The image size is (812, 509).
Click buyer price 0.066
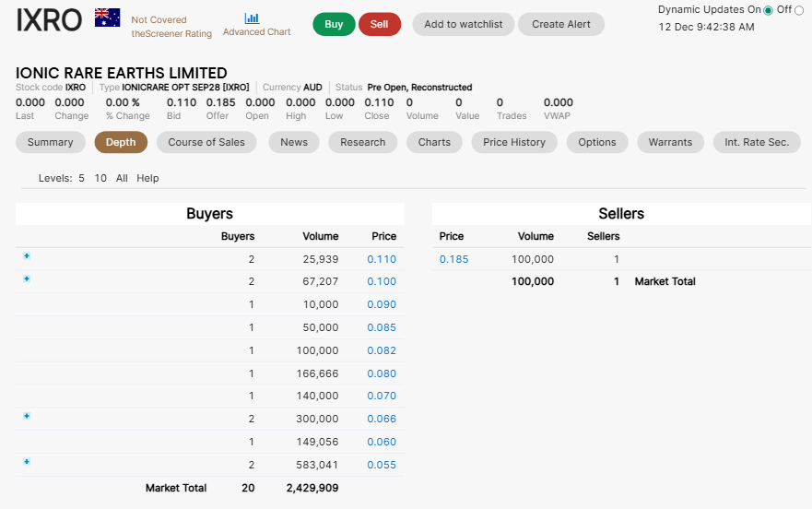pyautogui.click(x=382, y=419)
